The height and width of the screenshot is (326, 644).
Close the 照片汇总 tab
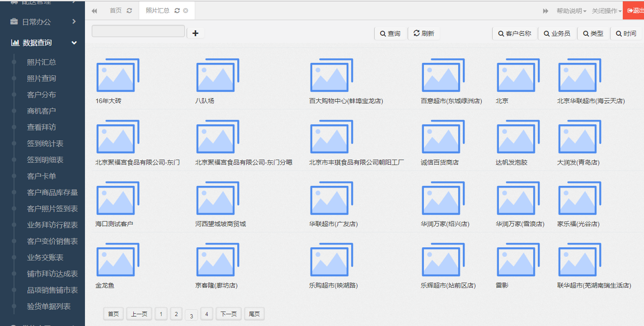185,10
